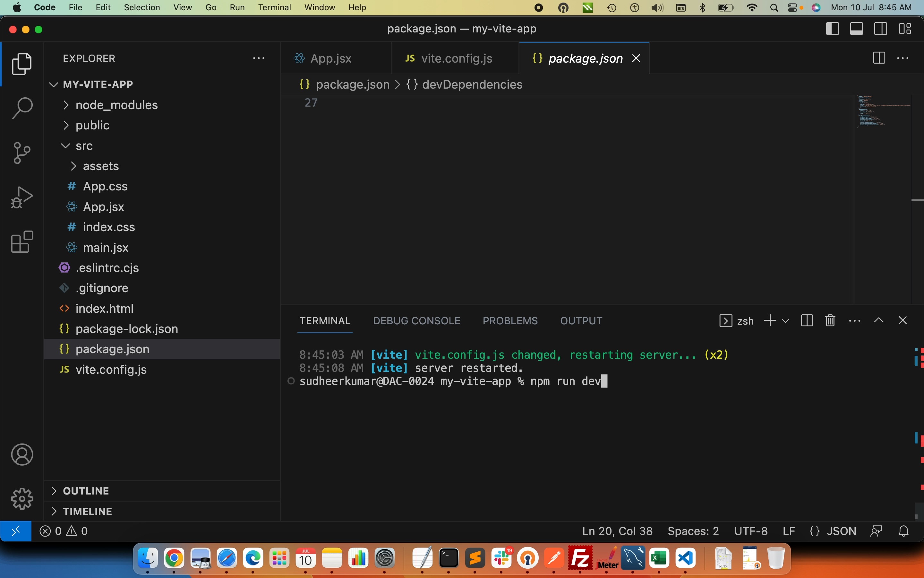924x578 pixels.
Task: Open the Explorer view in activity bar
Action: tap(22, 64)
